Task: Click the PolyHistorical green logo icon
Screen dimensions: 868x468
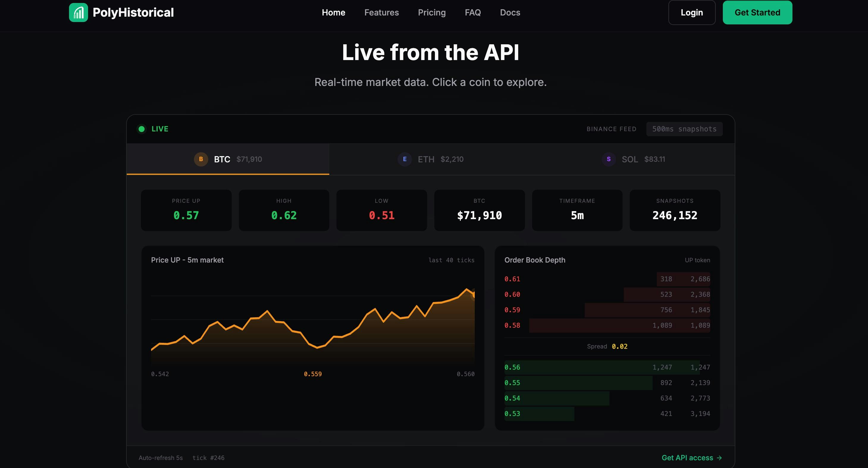Action: (x=78, y=12)
